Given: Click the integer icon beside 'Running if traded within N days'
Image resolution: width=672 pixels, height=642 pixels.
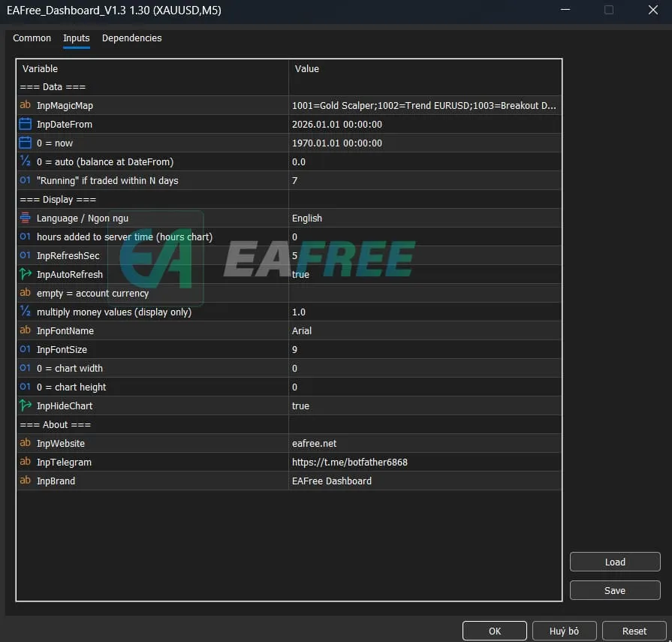Looking at the screenshot, I should pos(26,180).
